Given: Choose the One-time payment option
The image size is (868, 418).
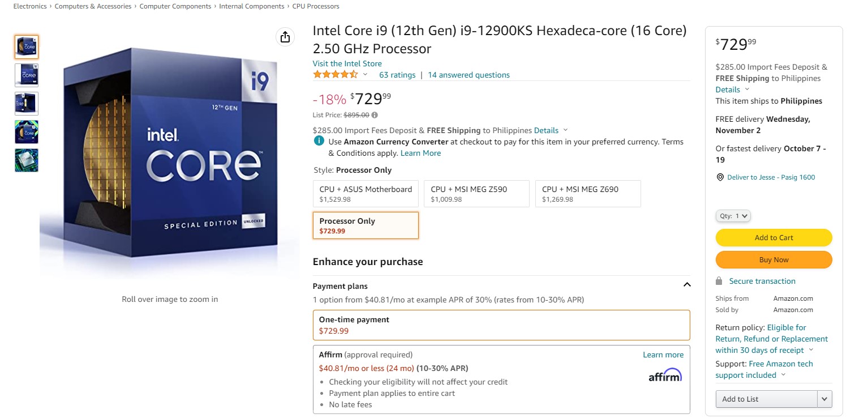Looking at the screenshot, I should pyautogui.click(x=501, y=325).
